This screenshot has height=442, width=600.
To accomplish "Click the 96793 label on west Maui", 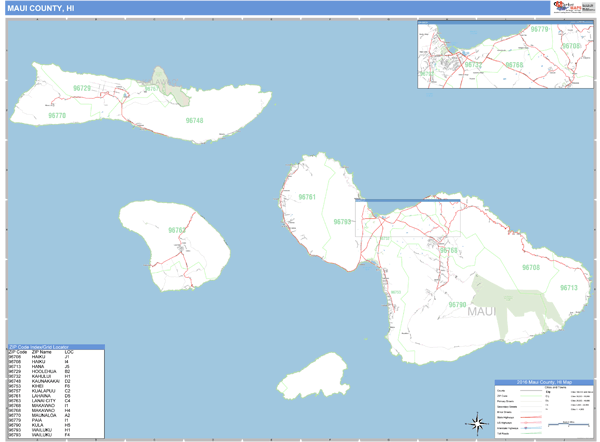I will tap(342, 222).
